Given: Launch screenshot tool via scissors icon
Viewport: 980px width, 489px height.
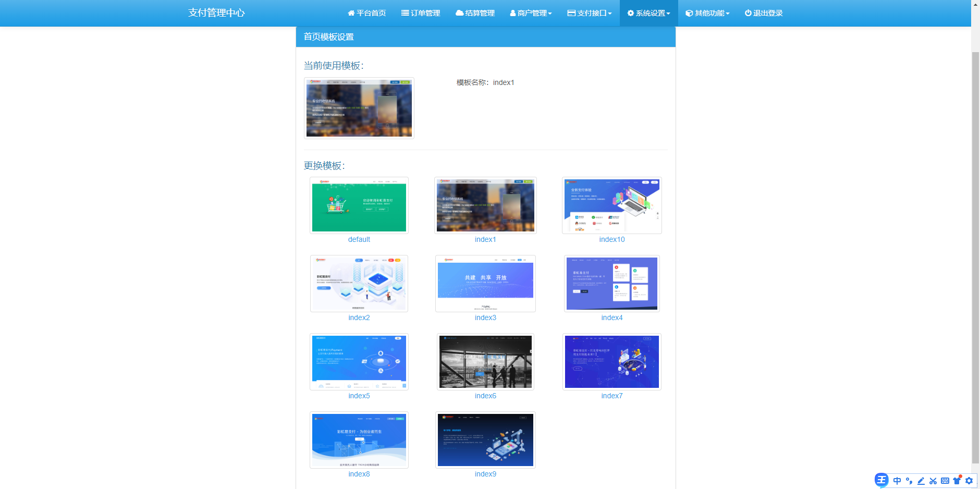Looking at the screenshot, I should tap(933, 481).
